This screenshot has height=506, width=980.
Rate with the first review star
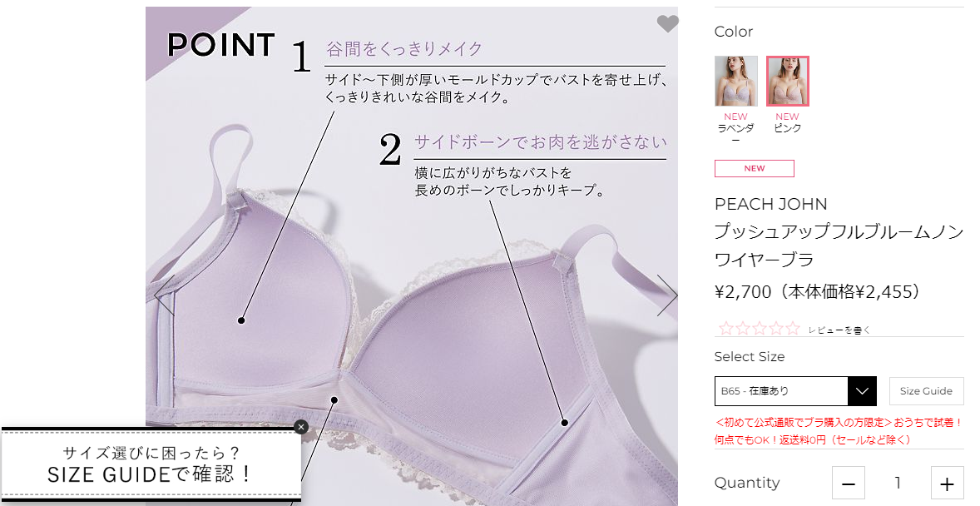(726, 328)
